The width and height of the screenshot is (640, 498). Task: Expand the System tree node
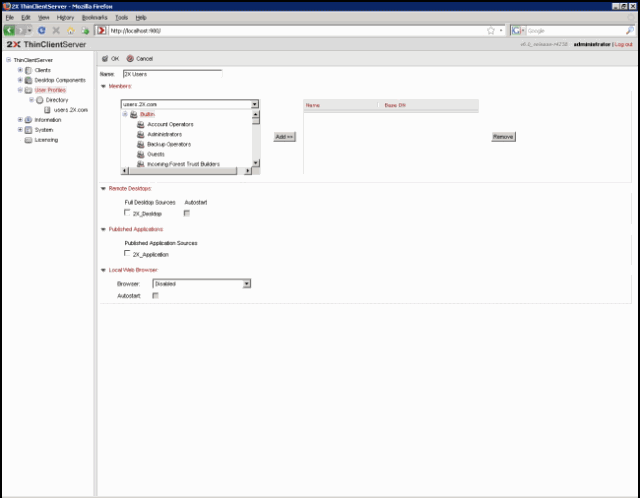[20, 130]
